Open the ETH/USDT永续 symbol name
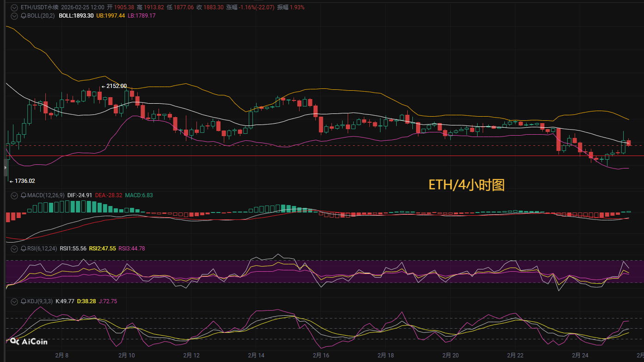644x362 pixels. 40,7
